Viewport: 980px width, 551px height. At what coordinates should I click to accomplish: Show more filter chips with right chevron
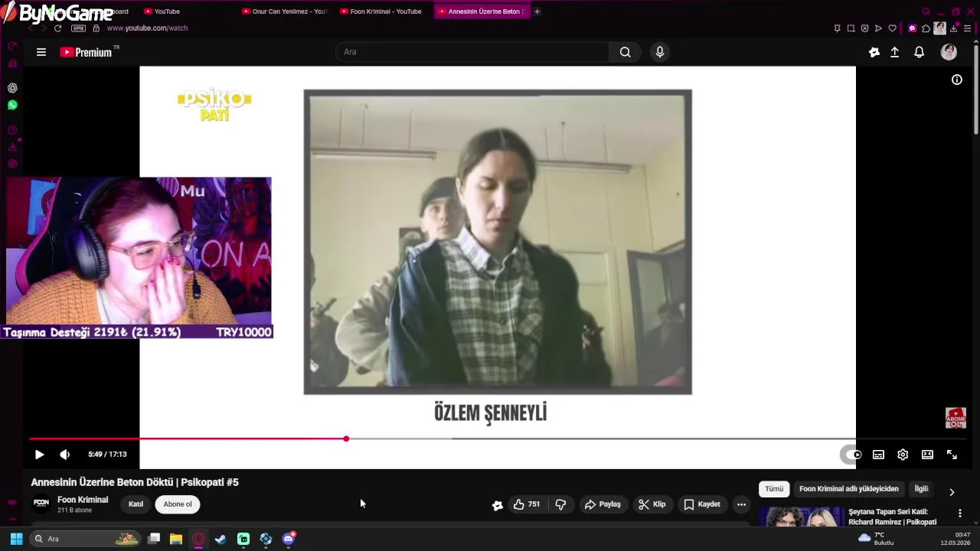[952, 492]
